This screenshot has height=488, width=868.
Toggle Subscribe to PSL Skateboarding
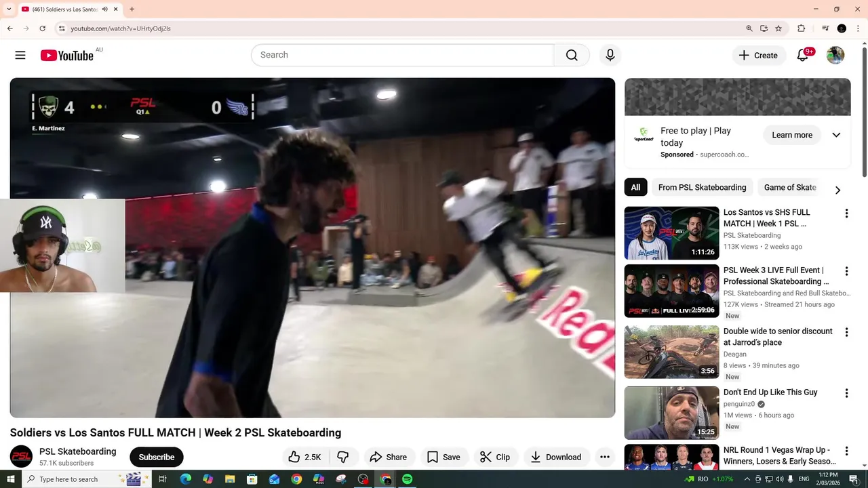click(x=157, y=457)
